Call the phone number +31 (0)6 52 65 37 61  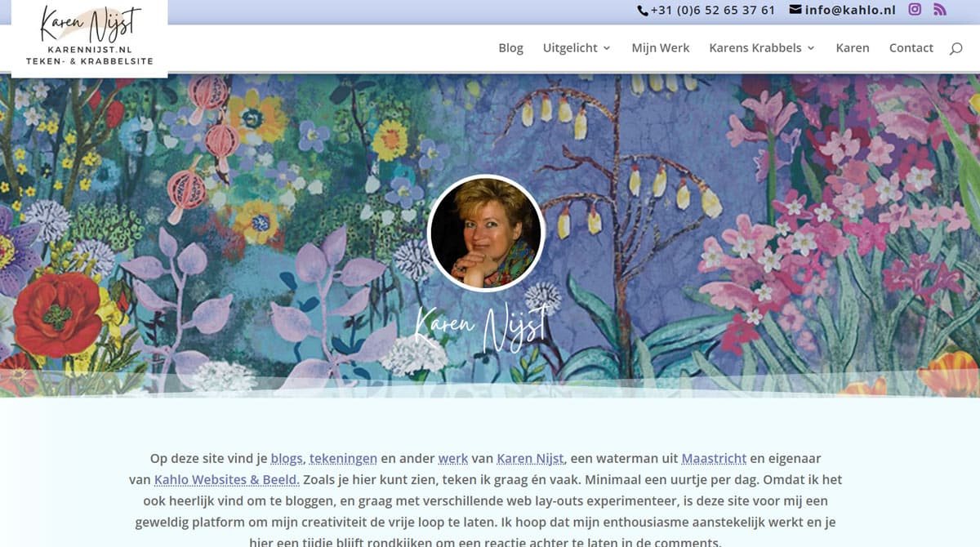pos(712,11)
